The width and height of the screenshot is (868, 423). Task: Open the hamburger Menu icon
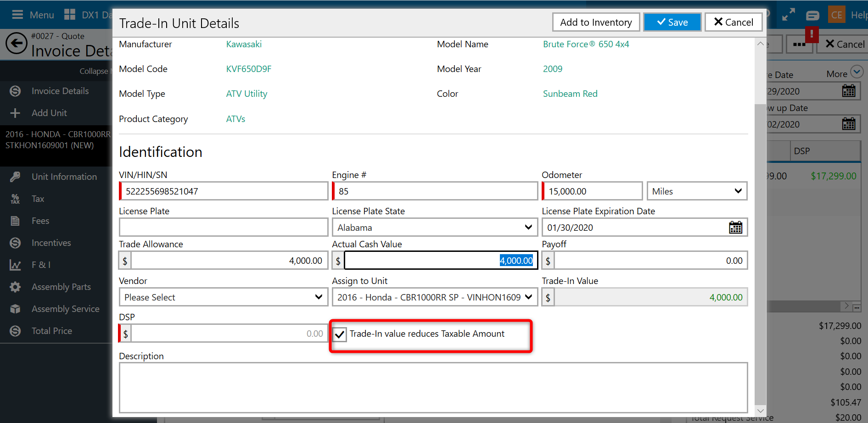17,15
